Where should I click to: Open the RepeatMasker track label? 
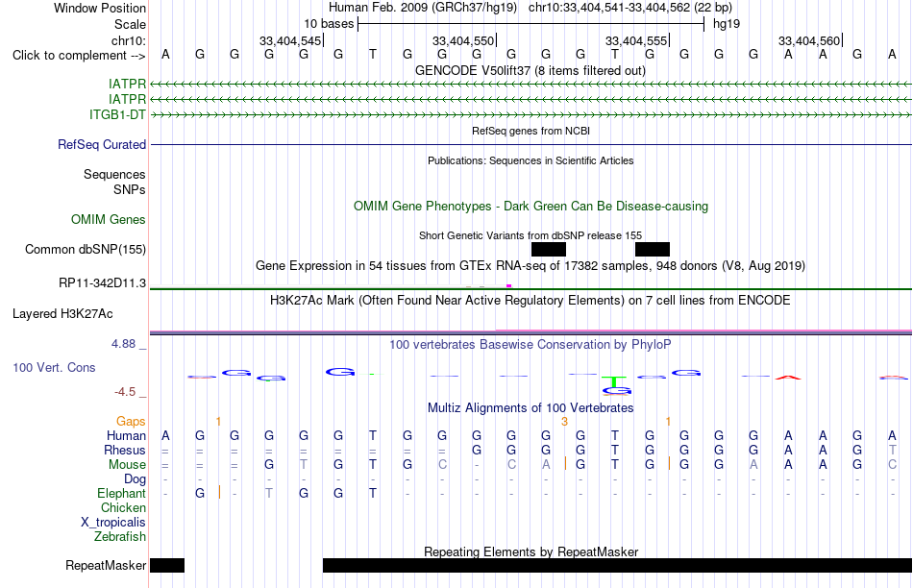(x=106, y=565)
